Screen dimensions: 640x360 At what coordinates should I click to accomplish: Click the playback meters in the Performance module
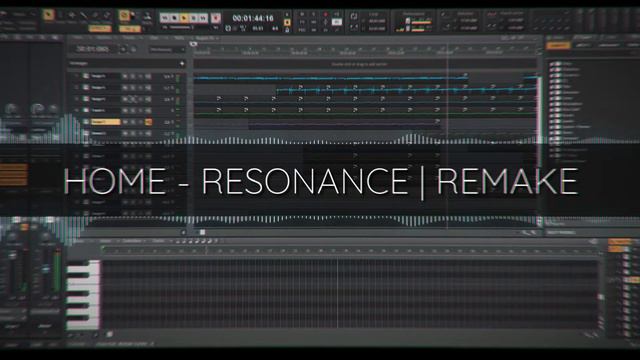click(x=421, y=26)
